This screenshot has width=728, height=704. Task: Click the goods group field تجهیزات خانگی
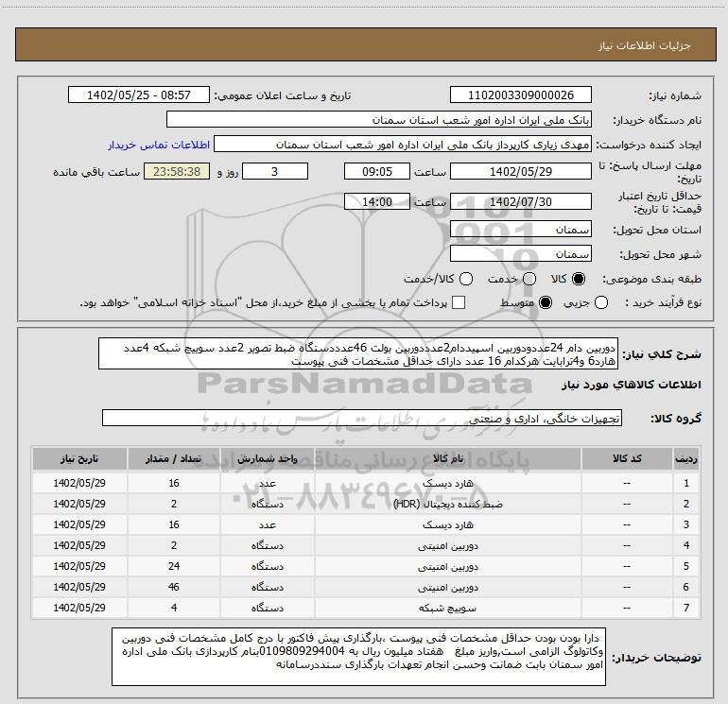pyautogui.click(x=362, y=418)
